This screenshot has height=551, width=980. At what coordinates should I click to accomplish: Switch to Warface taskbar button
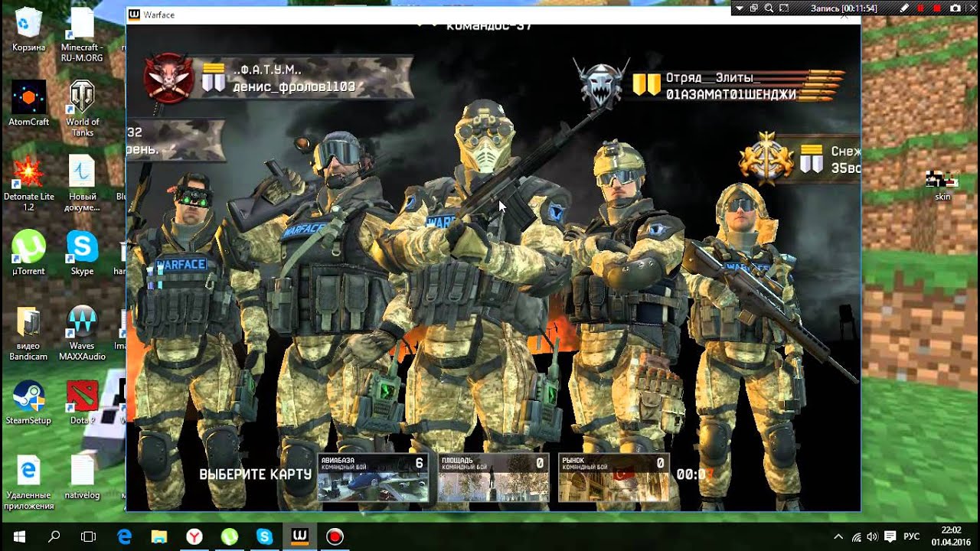tap(299, 536)
